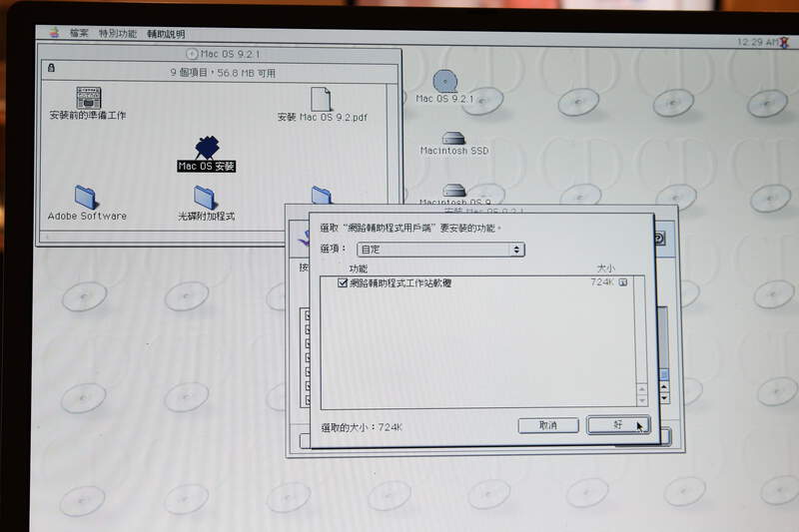Click the help icon in installer window behind

click(658, 238)
